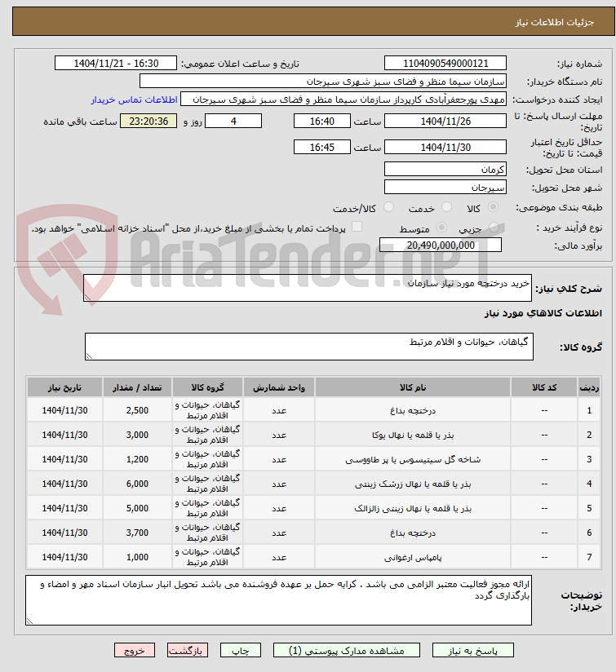
Task: Choose the جزیی purchase type radio
Action: [494, 228]
